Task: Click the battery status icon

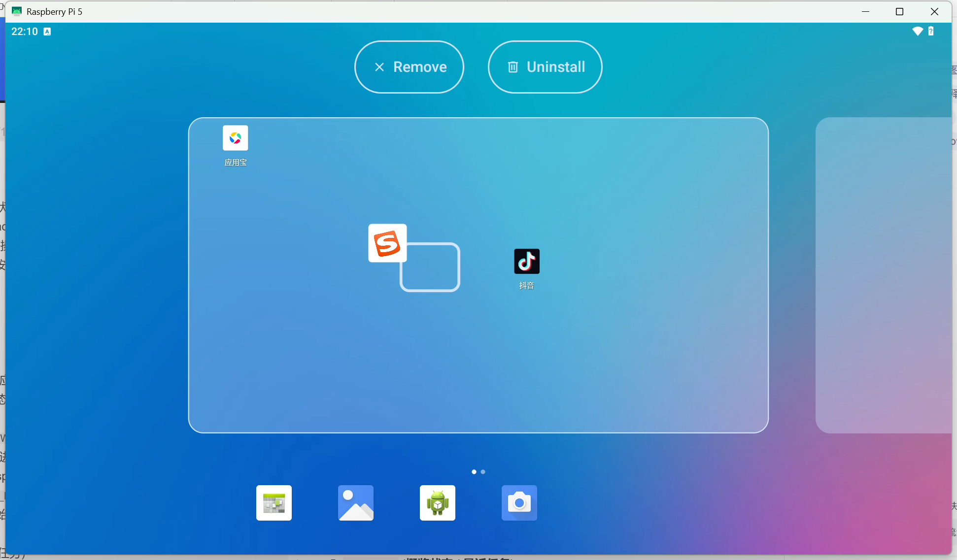Action: 931,32
